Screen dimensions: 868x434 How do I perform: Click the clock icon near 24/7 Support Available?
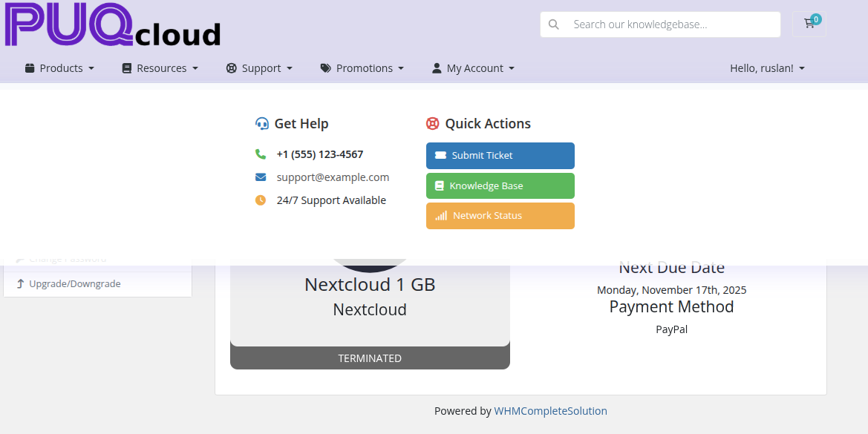(x=262, y=200)
